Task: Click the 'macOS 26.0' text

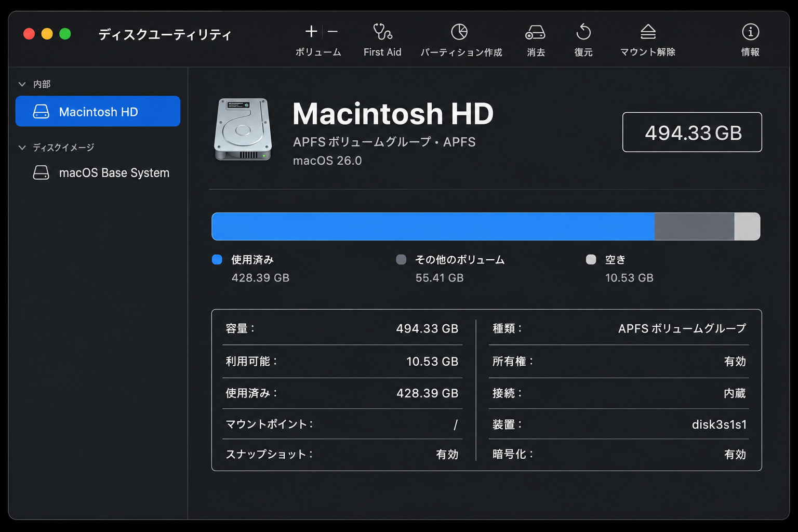Action: 327,161
